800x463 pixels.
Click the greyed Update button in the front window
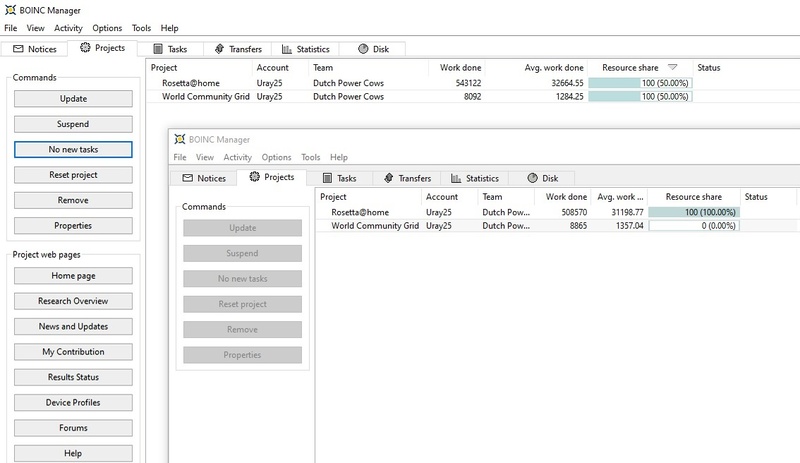tap(242, 228)
